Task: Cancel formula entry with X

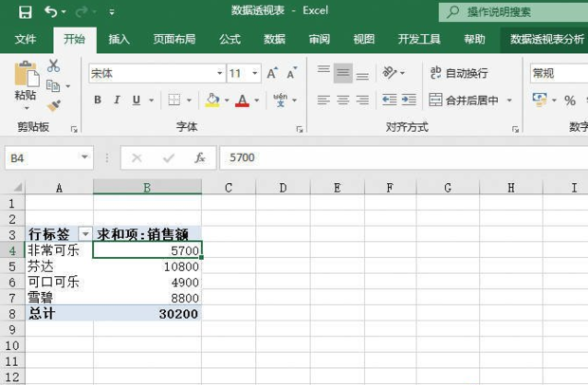Action: click(x=137, y=157)
